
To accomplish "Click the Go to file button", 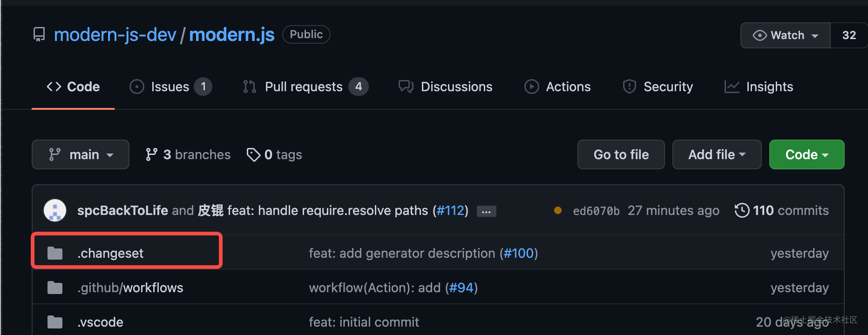I will (x=621, y=154).
